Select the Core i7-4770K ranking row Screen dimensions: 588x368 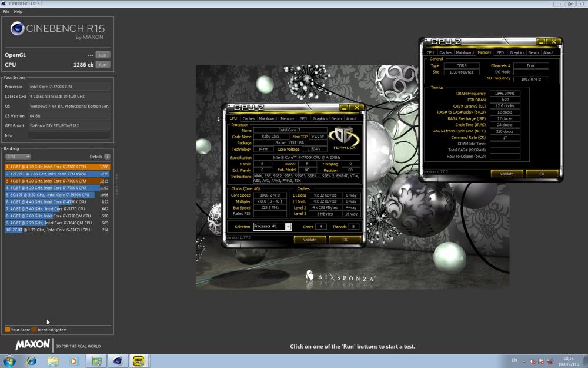pyautogui.click(x=58, y=202)
